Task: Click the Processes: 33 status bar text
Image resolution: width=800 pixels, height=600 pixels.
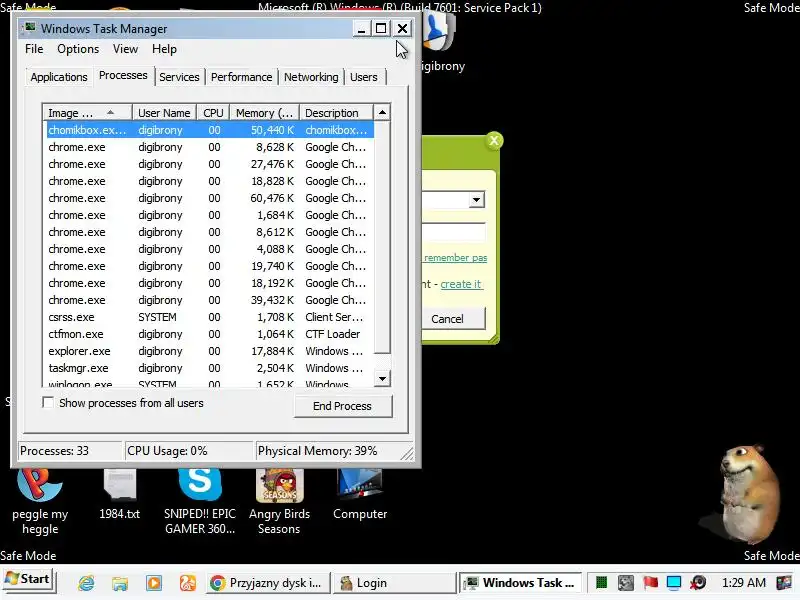Action: point(54,451)
